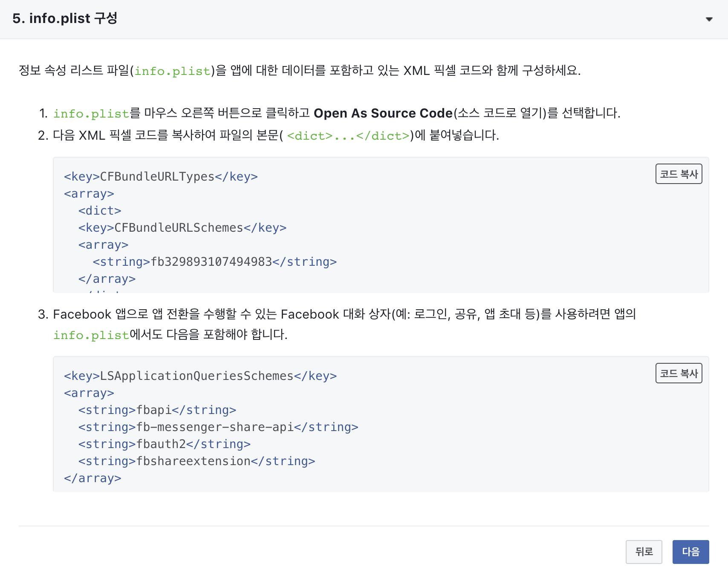
Task: Click the fbapi string line
Action: (x=157, y=410)
